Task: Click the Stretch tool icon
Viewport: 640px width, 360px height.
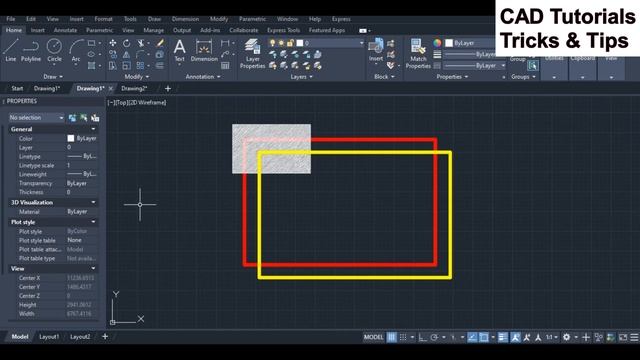Action: pyautogui.click(x=113, y=66)
